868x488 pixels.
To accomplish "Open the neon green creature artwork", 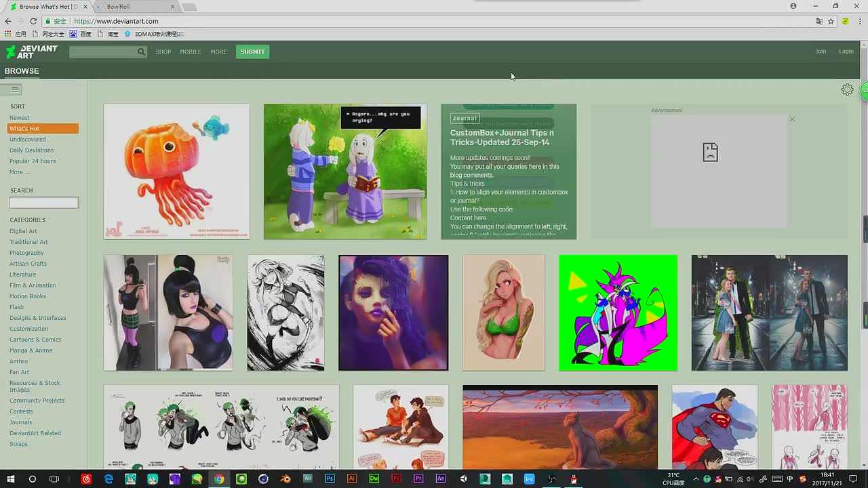I will click(618, 312).
